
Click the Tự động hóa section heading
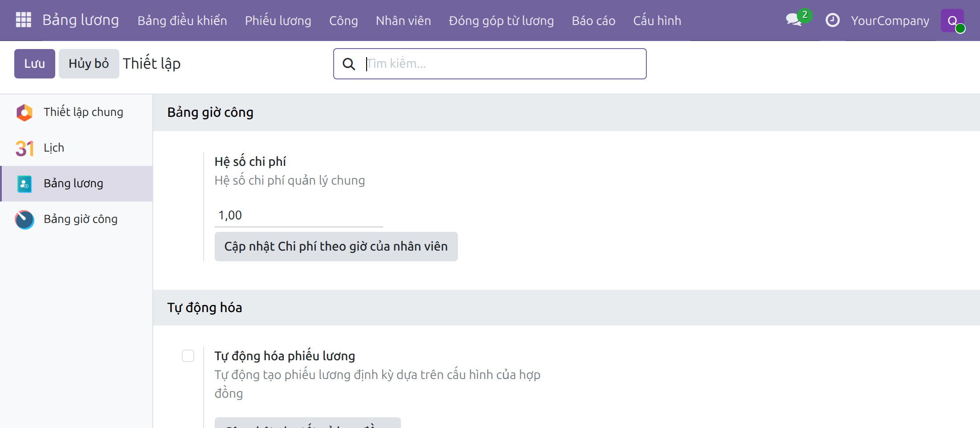coord(204,308)
